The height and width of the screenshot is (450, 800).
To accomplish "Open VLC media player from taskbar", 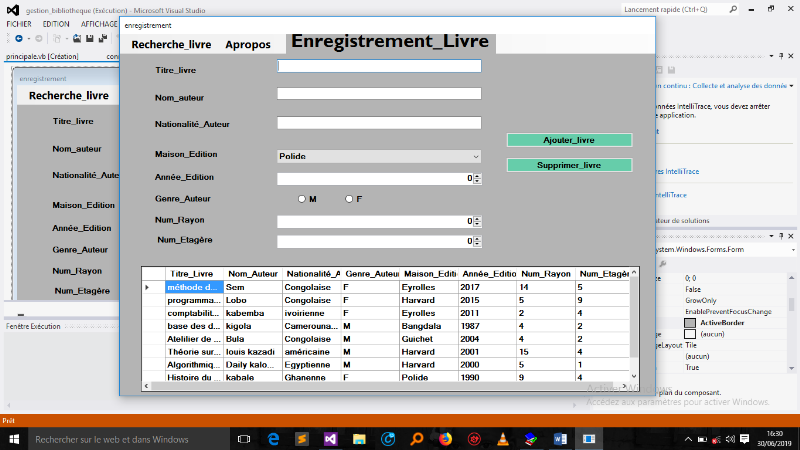I will (502, 438).
